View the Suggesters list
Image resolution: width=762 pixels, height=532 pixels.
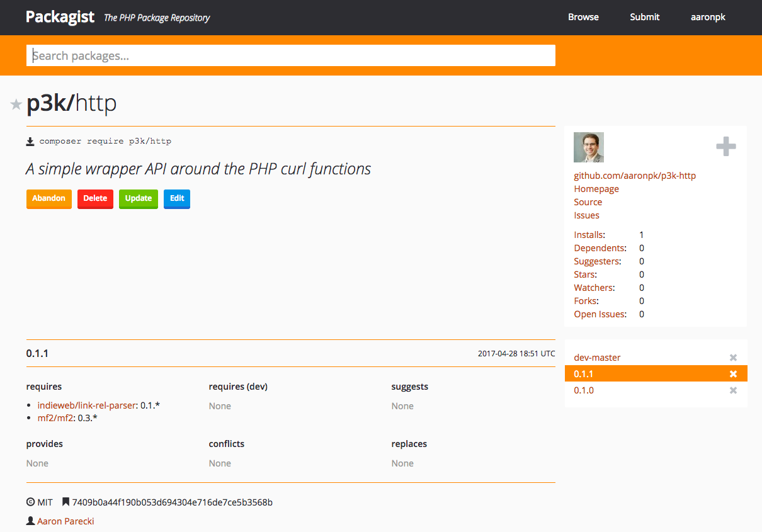[597, 261]
